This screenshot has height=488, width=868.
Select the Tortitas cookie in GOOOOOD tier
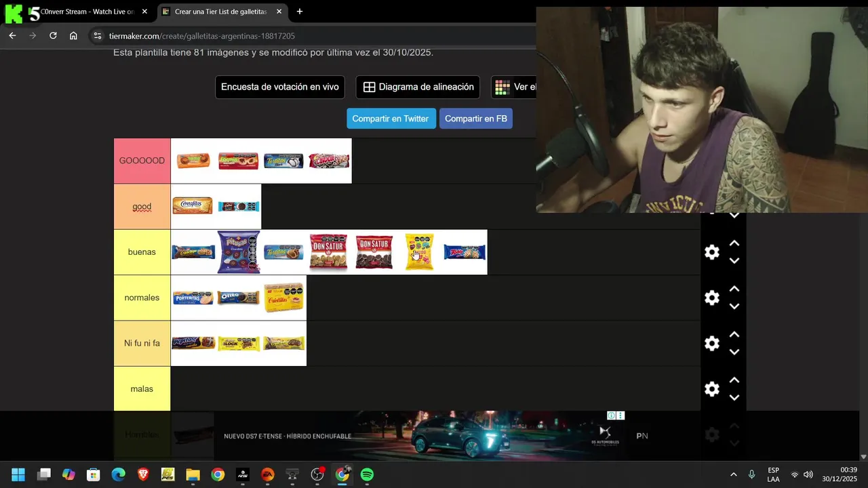coord(283,161)
